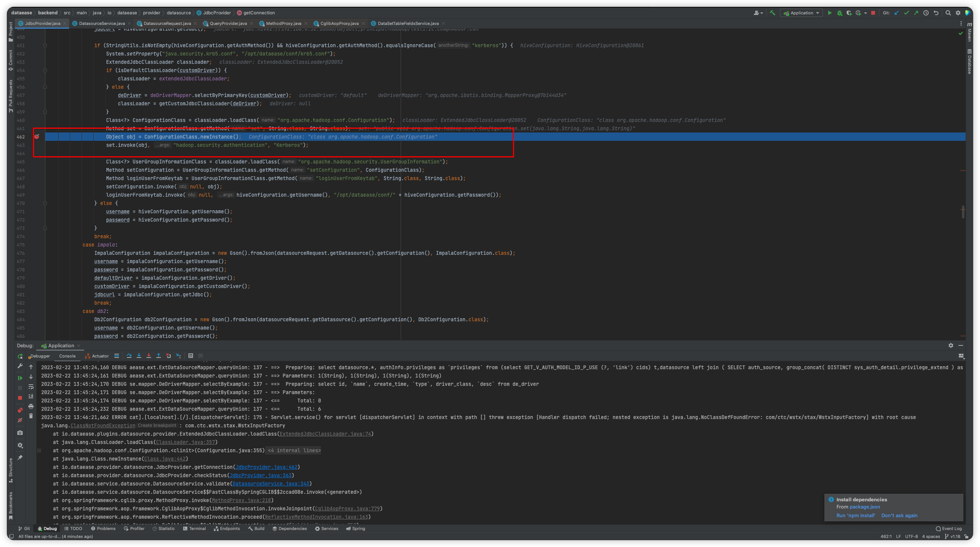Step over to the next line

130,356
